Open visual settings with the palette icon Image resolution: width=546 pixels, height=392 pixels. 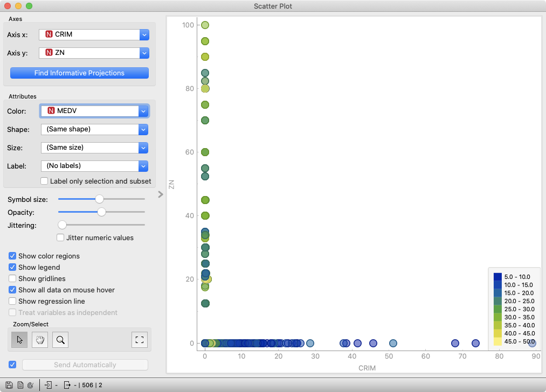coord(30,384)
